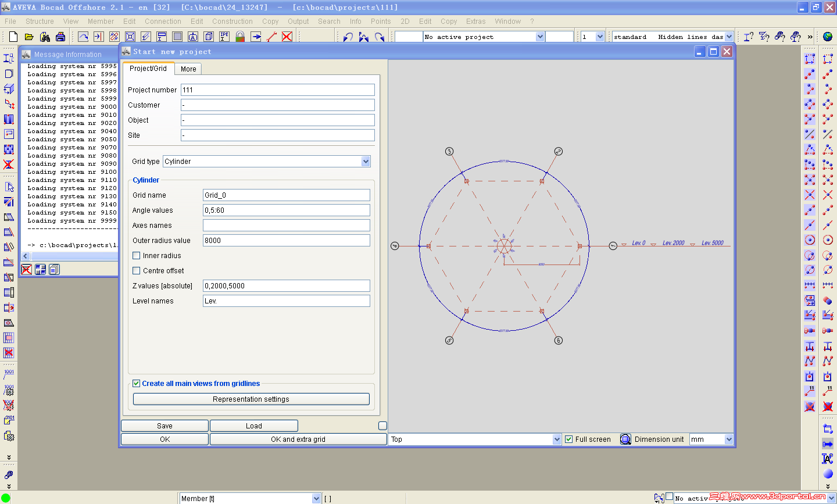Screen dimensions: 837x504
Task: Open the Output menu
Action: pos(298,22)
